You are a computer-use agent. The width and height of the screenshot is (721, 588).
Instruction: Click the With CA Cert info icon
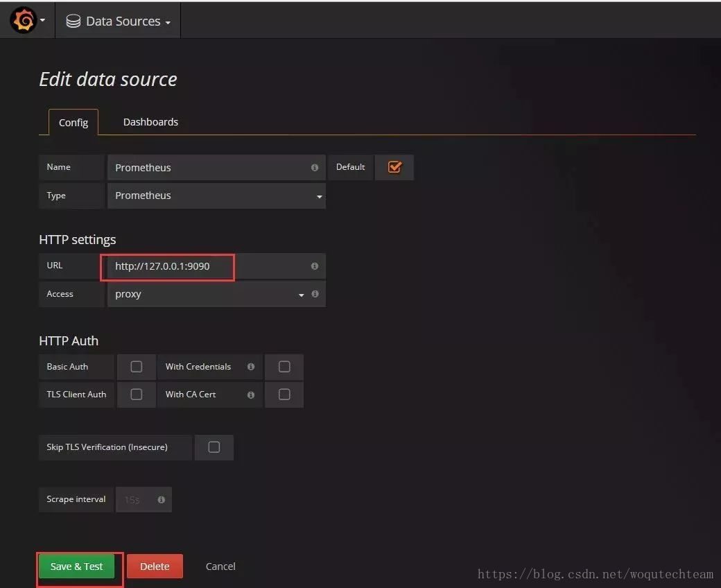coord(250,395)
